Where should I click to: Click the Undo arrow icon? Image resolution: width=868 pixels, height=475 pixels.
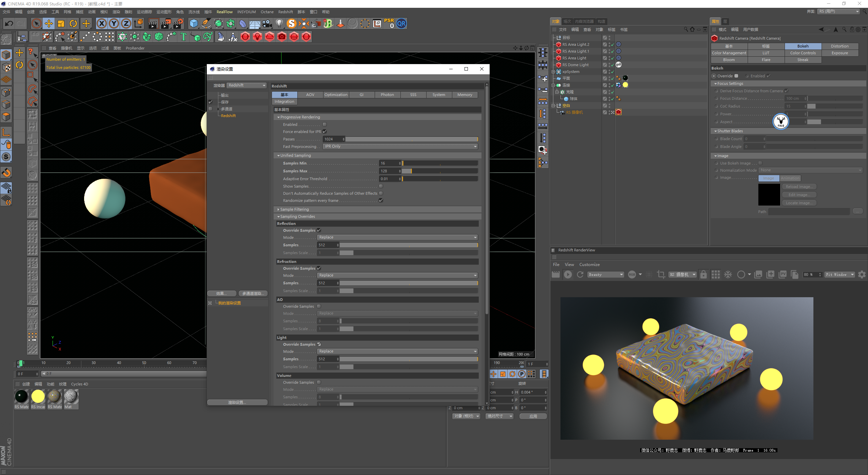[9, 23]
